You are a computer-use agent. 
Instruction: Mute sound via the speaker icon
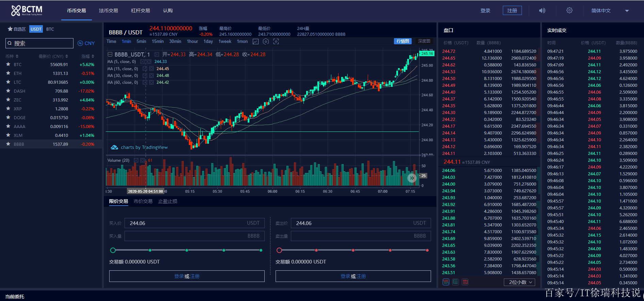click(x=542, y=11)
